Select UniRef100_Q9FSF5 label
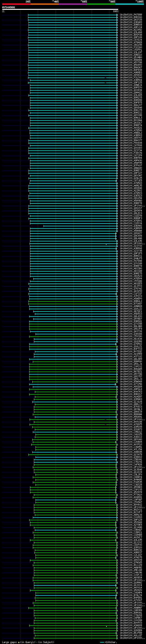This screenshot has width=146, height=644. click(131, 253)
